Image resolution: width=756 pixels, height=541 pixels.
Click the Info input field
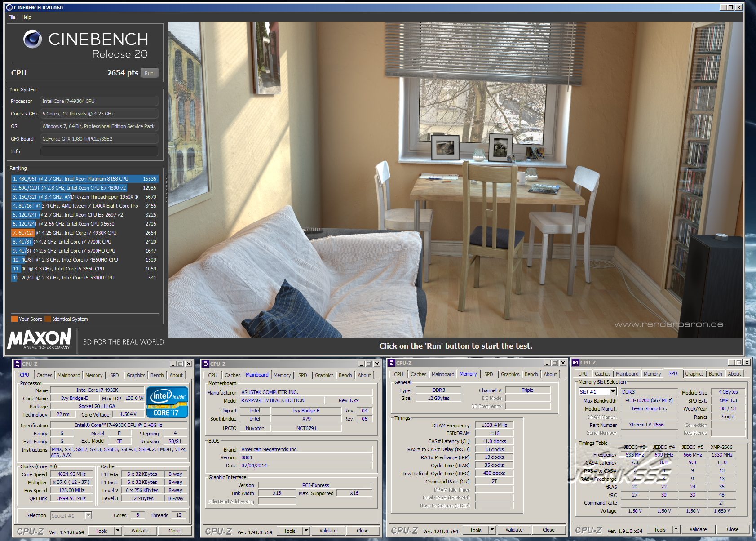coord(99,151)
